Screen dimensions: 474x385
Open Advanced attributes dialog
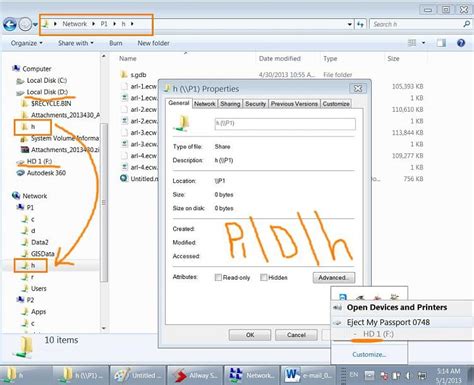(x=334, y=278)
